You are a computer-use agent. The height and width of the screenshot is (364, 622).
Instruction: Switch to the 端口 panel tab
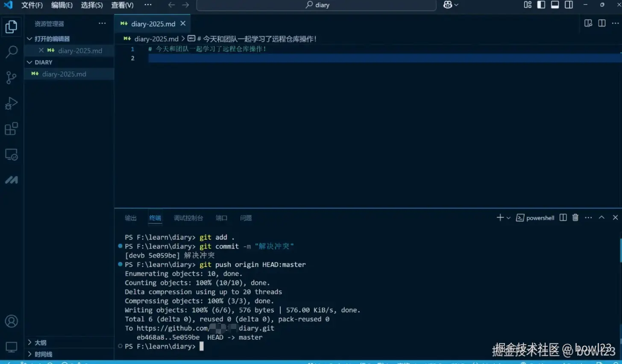(x=221, y=218)
